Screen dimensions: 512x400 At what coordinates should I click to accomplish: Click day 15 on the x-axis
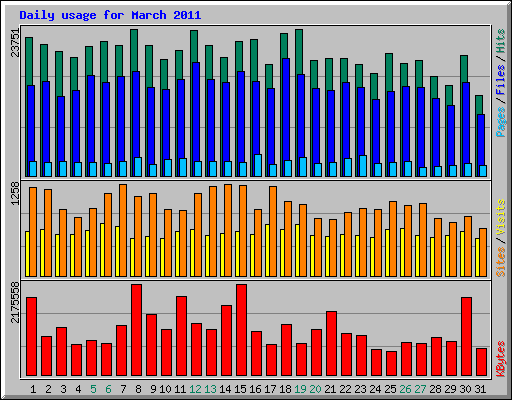tap(240, 389)
